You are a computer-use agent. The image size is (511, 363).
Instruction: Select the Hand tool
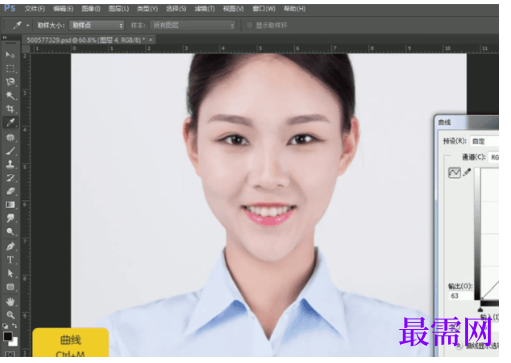10,302
